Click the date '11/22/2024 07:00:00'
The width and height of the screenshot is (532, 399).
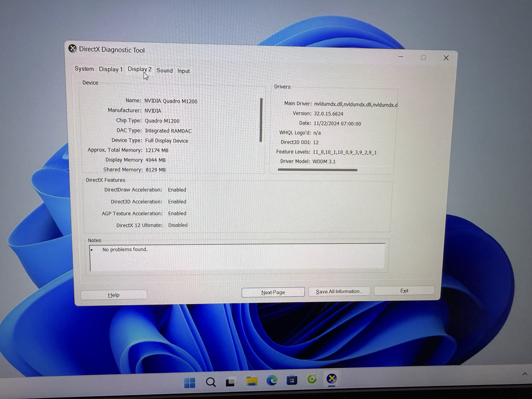tap(337, 124)
